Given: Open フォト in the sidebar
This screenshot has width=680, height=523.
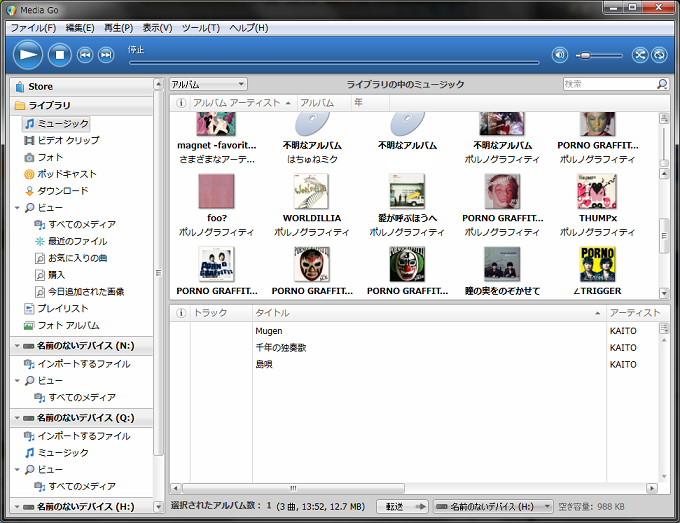Looking at the screenshot, I should coord(44,157).
